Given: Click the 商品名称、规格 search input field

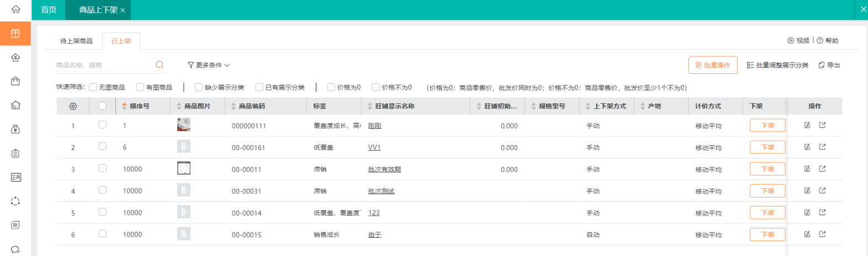Looking at the screenshot, I should pos(102,65).
